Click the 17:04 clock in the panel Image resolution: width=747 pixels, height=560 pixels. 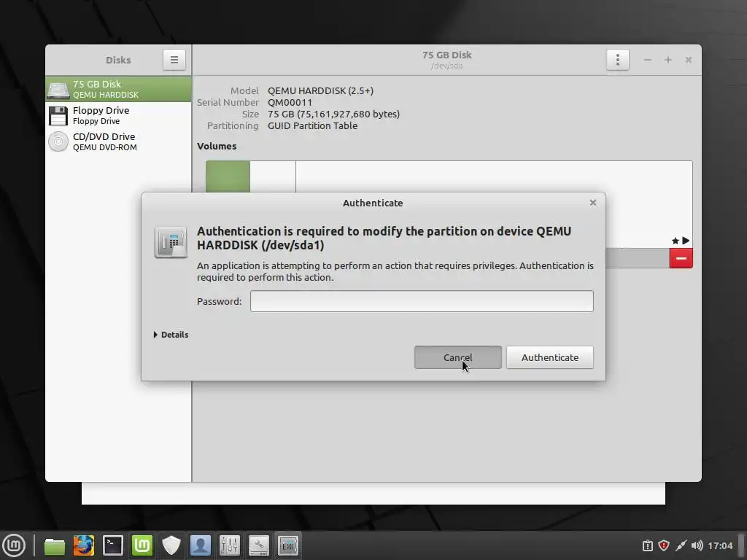coord(720,545)
